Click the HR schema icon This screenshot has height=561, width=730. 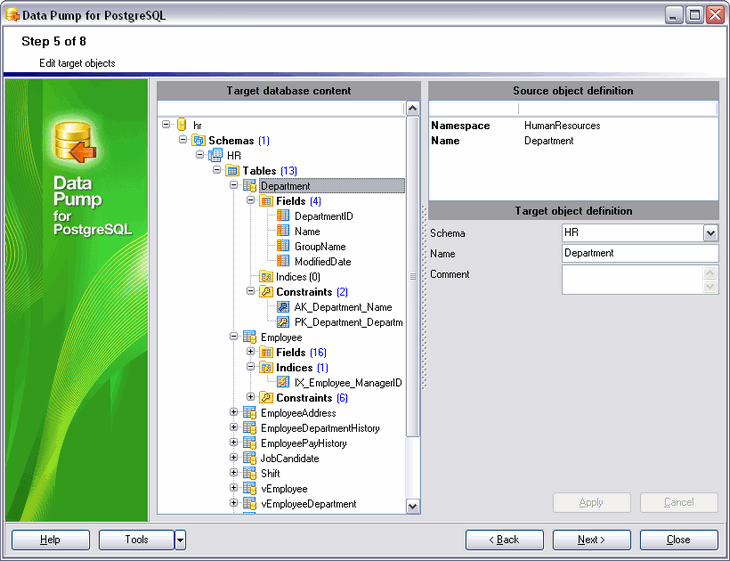pyautogui.click(x=216, y=156)
